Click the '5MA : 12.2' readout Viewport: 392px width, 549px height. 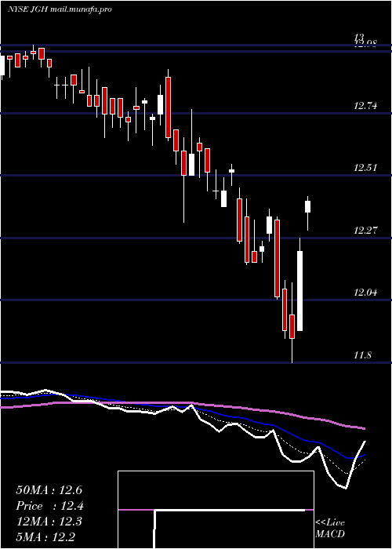[x=45, y=537]
